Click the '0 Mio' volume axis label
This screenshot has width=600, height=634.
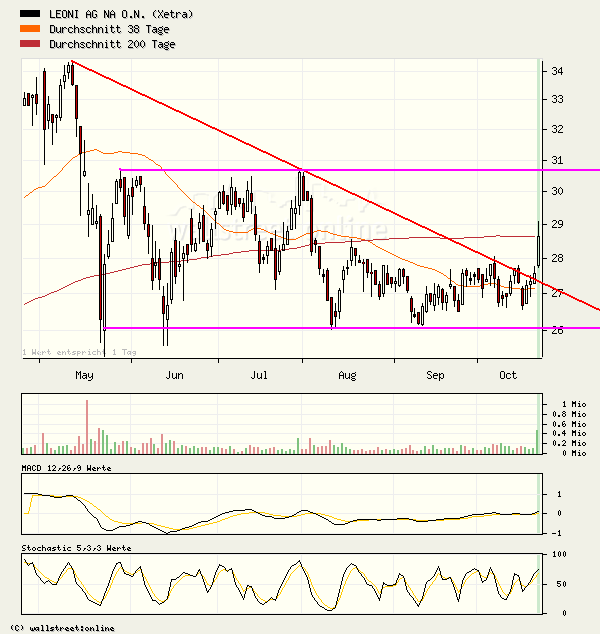[574, 453]
